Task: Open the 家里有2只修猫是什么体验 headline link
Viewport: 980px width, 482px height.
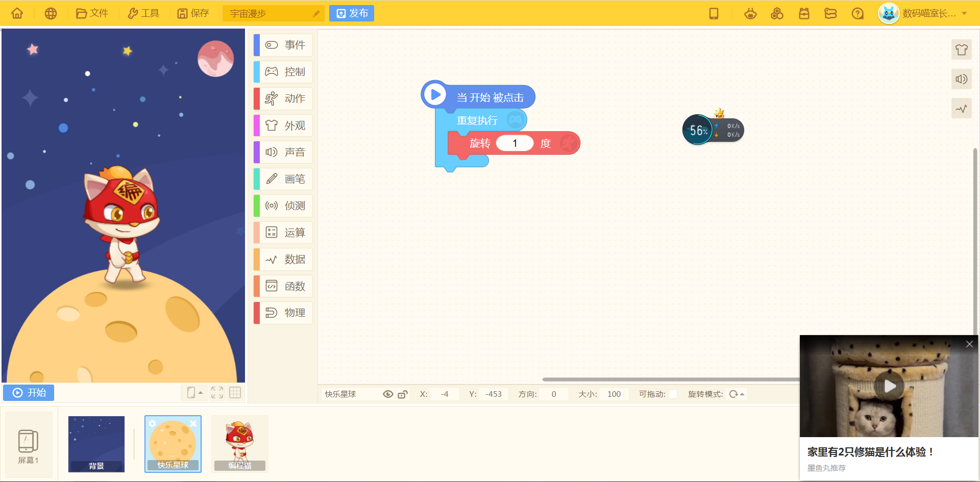Action: [871, 452]
